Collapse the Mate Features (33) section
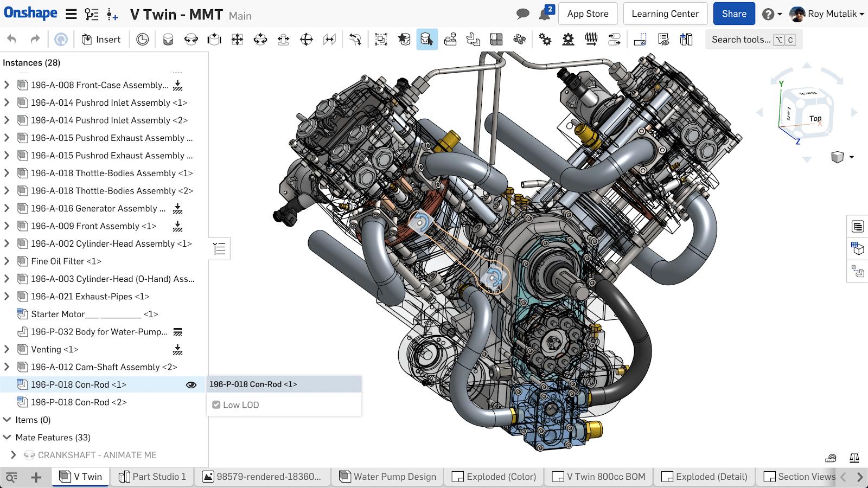 pos(7,438)
